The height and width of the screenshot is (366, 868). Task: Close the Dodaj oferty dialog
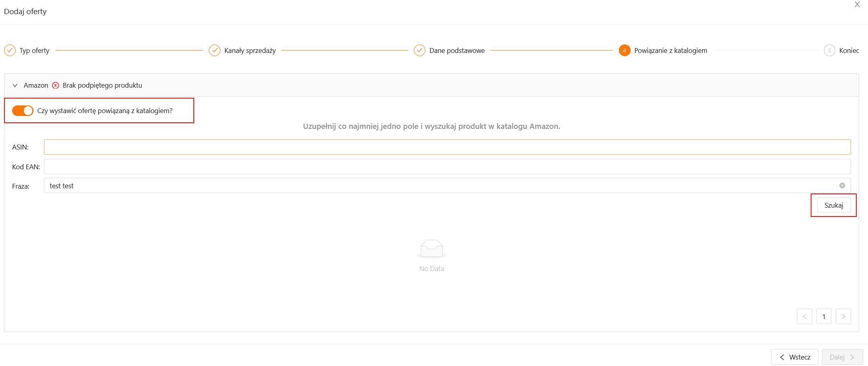click(x=857, y=4)
